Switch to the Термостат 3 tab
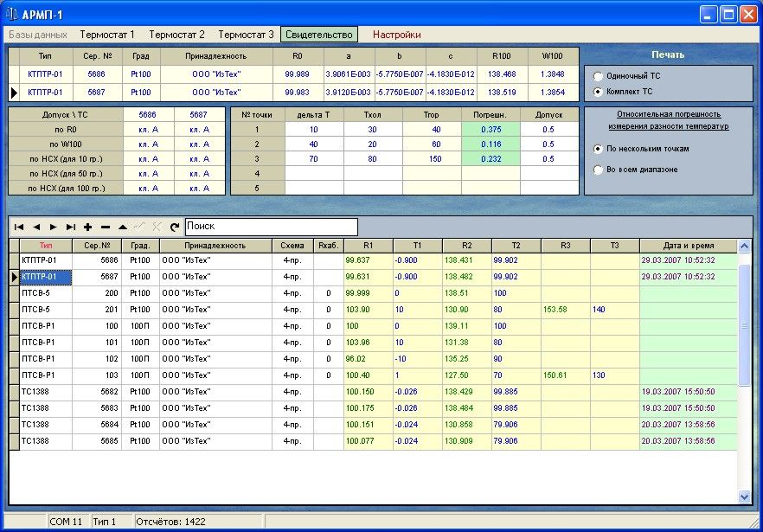This screenshot has width=763, height=532. click(x=246, y=35)
